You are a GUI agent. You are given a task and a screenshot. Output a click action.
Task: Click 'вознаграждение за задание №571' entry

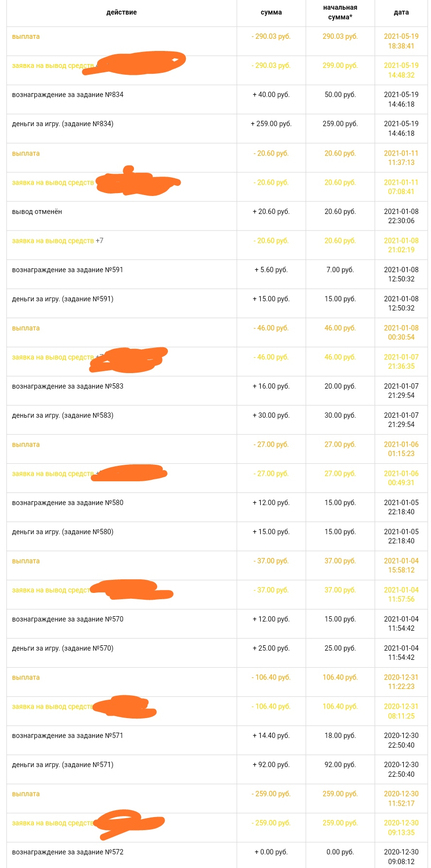(67, 736)
